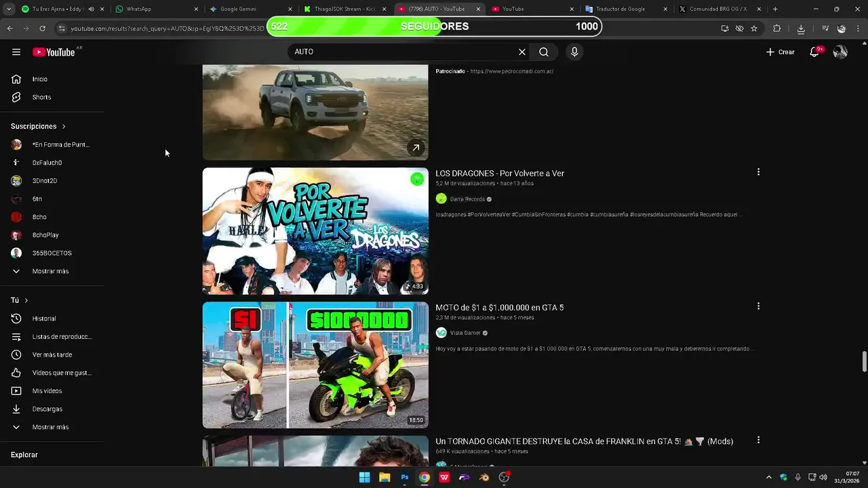Bookmark this page with star
Screen dimensions: 868x488
[x=754, y=28]
